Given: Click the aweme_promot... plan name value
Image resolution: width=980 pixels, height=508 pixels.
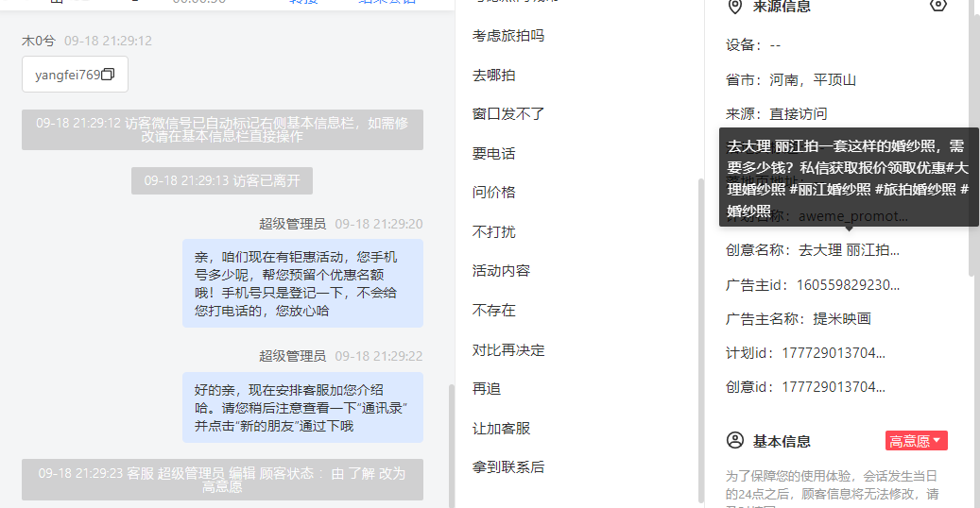Looking at the screenshot, I should coord(853,217).
